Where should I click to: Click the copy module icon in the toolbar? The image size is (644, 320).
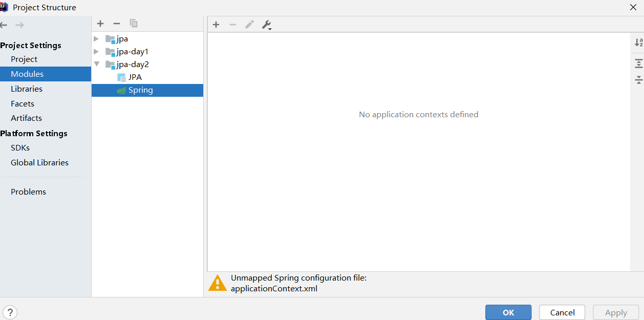click(133, 23)
